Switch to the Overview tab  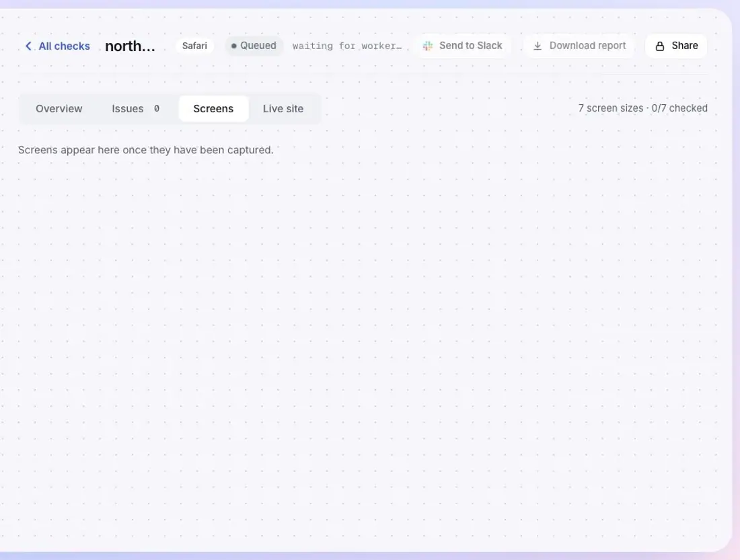59,108
